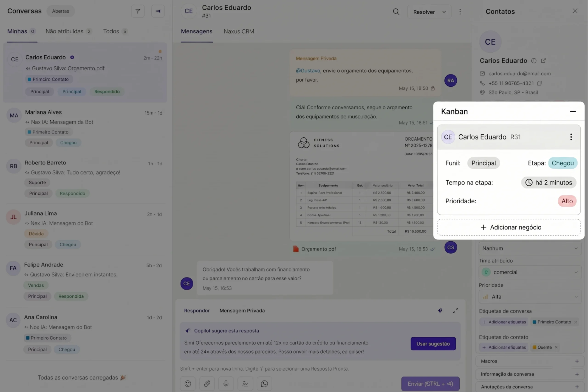Click the collapse sidebar icon near filter

(158, 11)
